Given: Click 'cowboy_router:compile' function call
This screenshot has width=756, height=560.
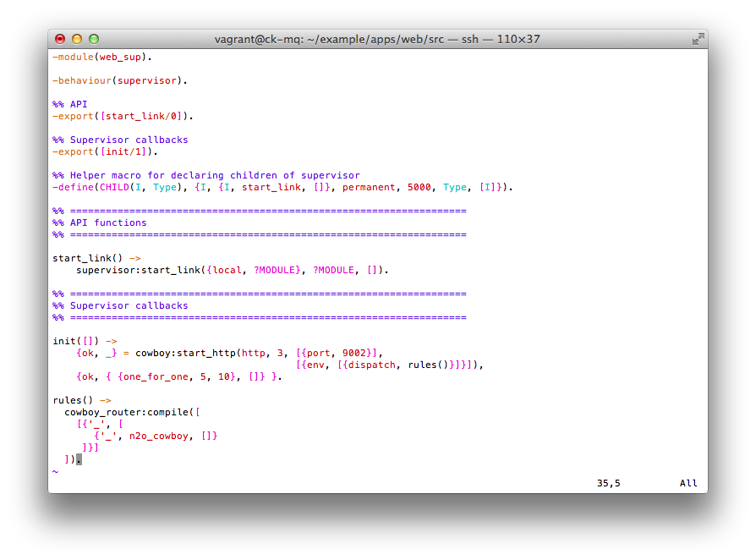Looking at the screenshot, I should 127,413.
